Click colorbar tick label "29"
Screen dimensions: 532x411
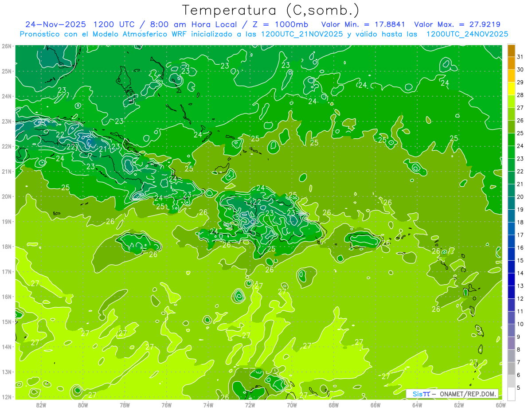(x=520, y=82)
